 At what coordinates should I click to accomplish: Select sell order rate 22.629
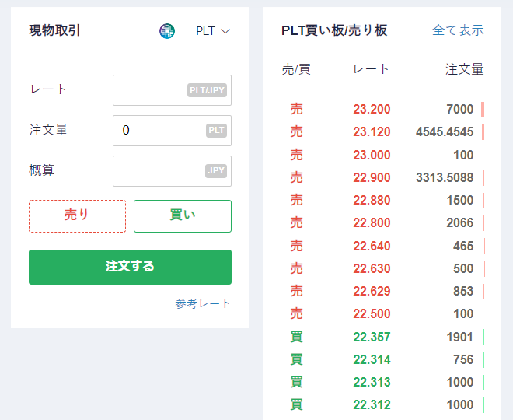(x=372, y=291)
